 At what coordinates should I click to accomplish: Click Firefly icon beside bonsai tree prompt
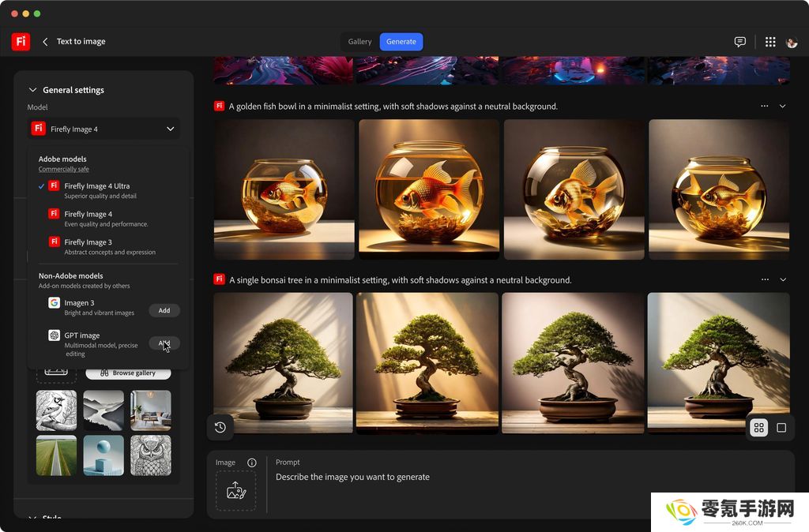click(220, 279)
